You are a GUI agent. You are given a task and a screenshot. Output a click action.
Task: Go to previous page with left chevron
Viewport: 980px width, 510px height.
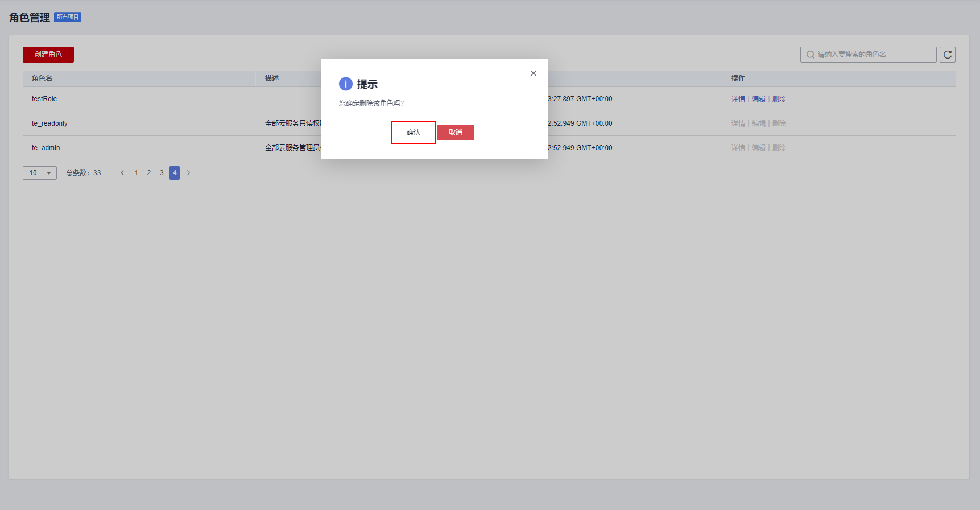tap(122, 173)
